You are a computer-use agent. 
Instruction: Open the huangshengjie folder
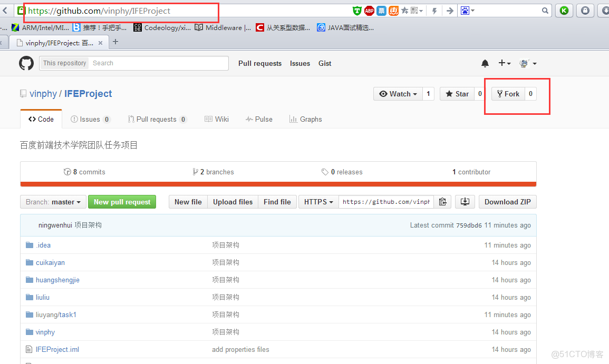tap(57, 280)
